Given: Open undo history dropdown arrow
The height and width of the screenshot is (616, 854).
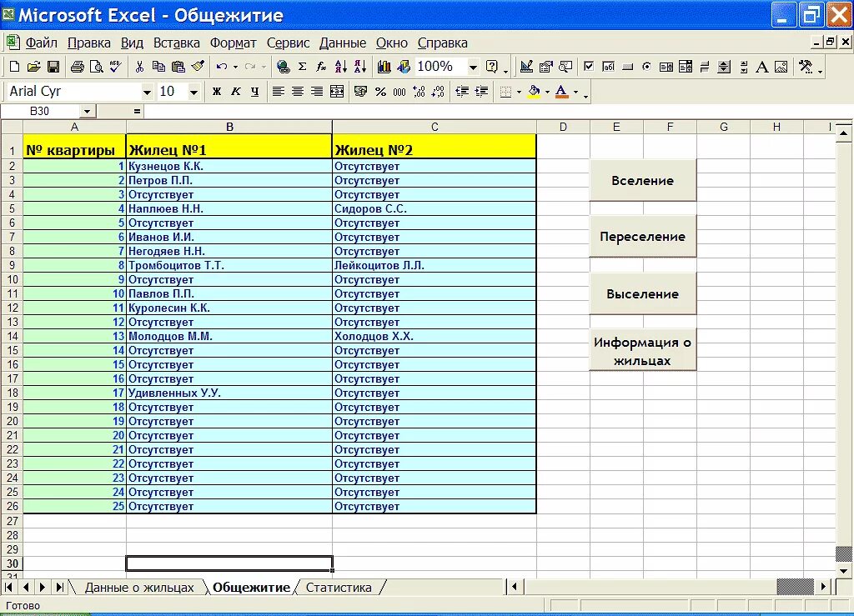Looking at the screenshot, I should click(235, 67).
